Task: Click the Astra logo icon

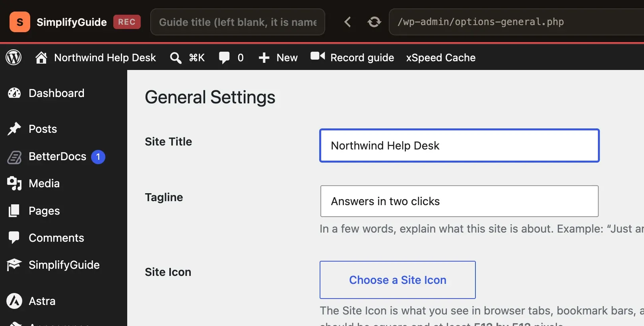Action: pyautogui.click(x=14, y=301)
